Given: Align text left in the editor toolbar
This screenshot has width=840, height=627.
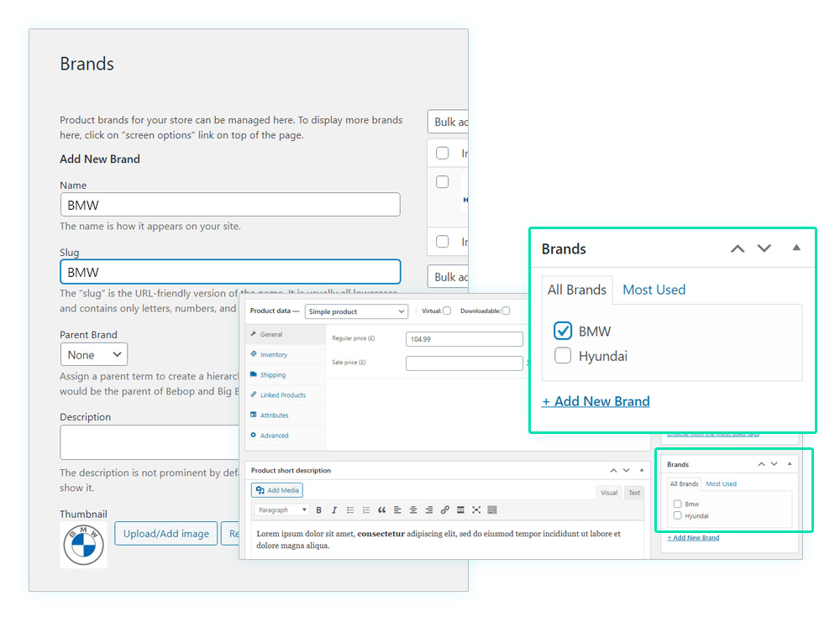Looking at the screenshot, I should coord(397,510).
